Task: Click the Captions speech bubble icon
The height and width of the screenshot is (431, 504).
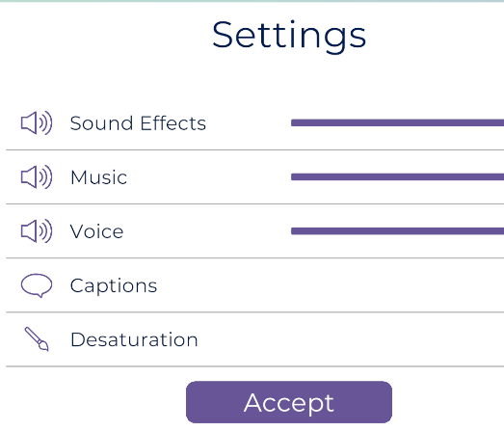Action: tap(37, 285)
